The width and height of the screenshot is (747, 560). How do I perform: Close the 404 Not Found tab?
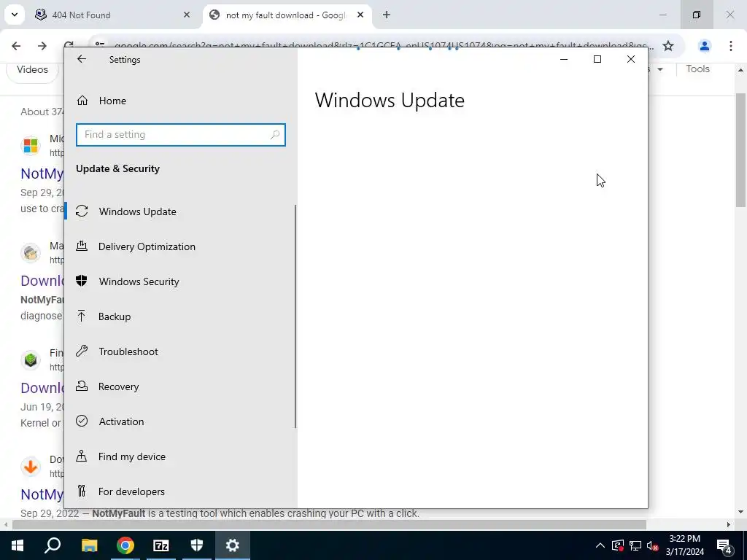click(x=187, y=15)
